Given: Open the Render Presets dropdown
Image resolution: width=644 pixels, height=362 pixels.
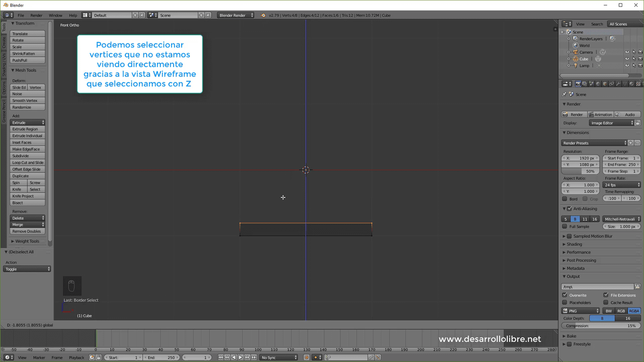Looking at the screenshot, I should (594, 143).
